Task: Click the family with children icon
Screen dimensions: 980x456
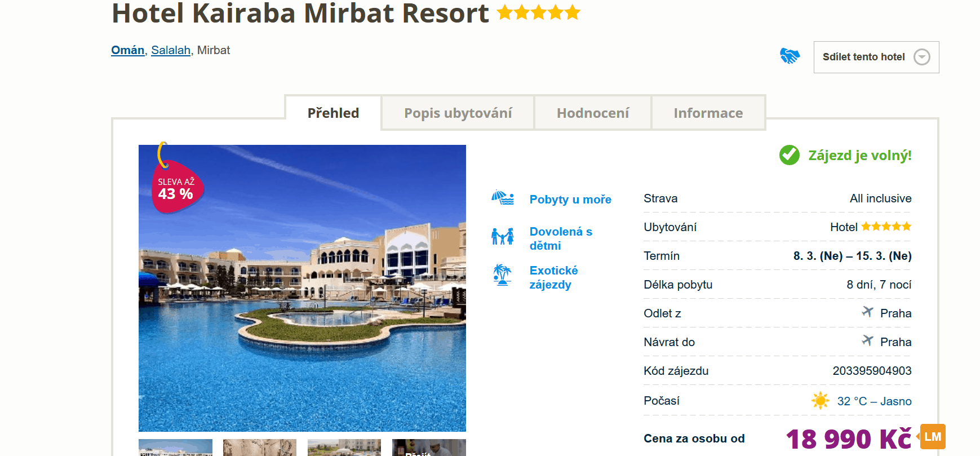Action: tap(502, 236)
